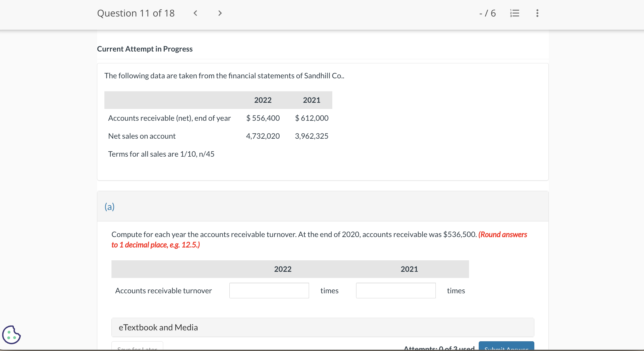
Task: Click the Question 11 of 18 title
Action: click(x=136, y=13)
